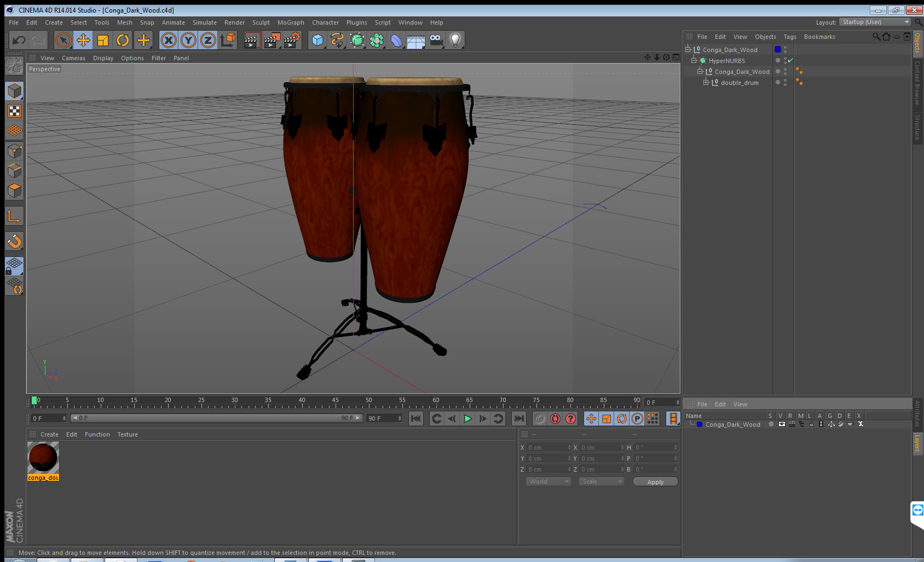This screenshot has width=924, height=562.
Task: Click the end frame 90 F field
Action: coord(384,418)
